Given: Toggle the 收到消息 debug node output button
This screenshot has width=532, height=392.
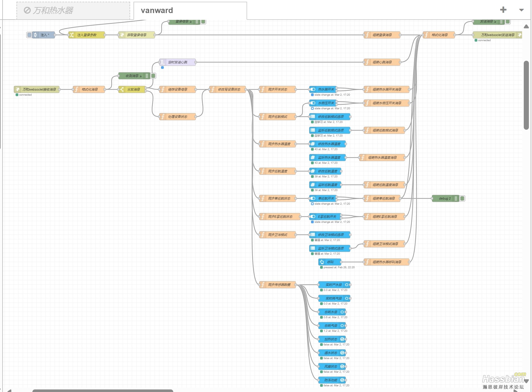Looking at the screenshot, I should click(x=153, y=76).
